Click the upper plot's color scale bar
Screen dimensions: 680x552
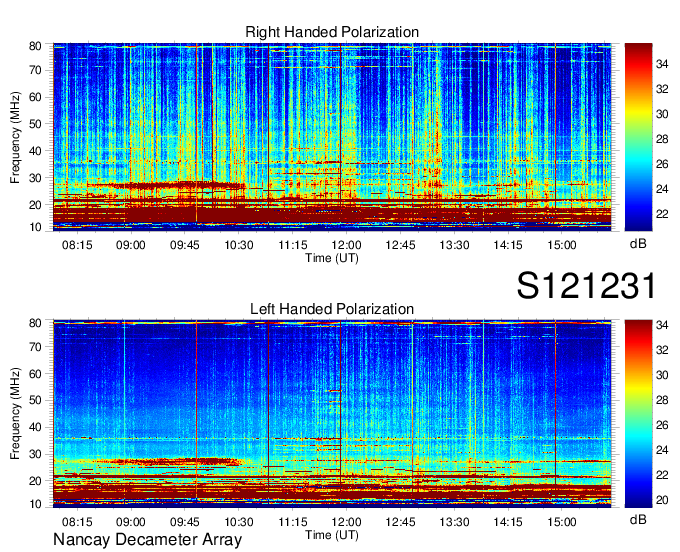tap(638, 137)
